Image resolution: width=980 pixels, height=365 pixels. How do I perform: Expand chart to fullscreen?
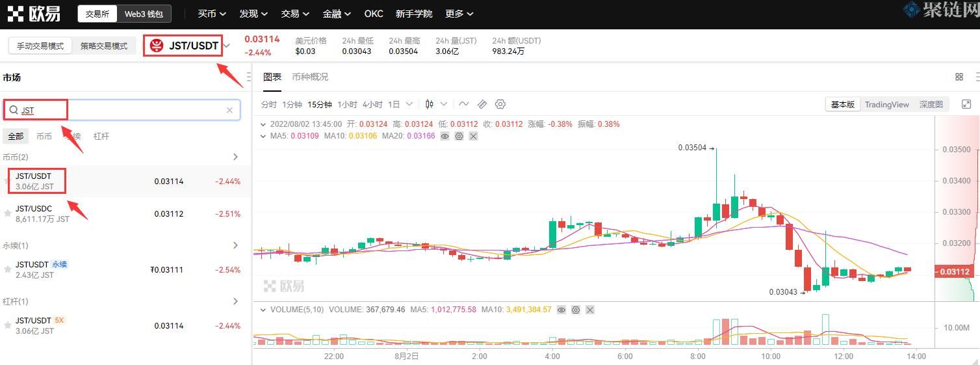[x=966, y=104]
